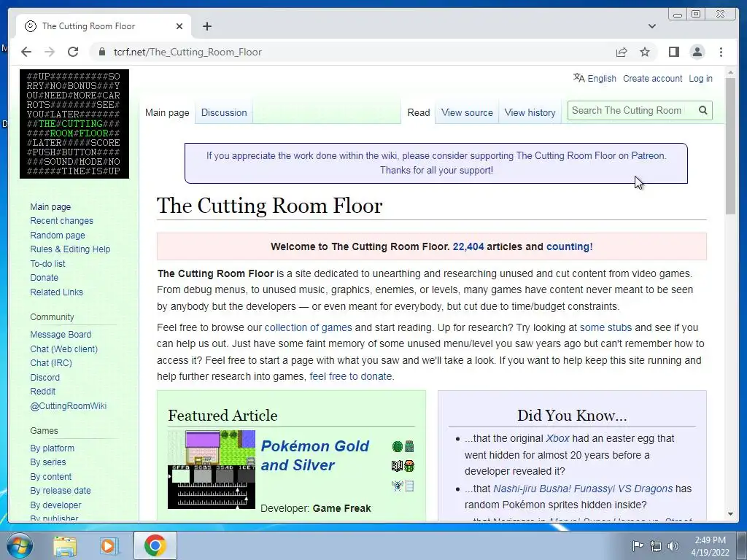Browse games By platform
Image resolution: width=747 pixels, height=560 pixels.
point(53,448)
